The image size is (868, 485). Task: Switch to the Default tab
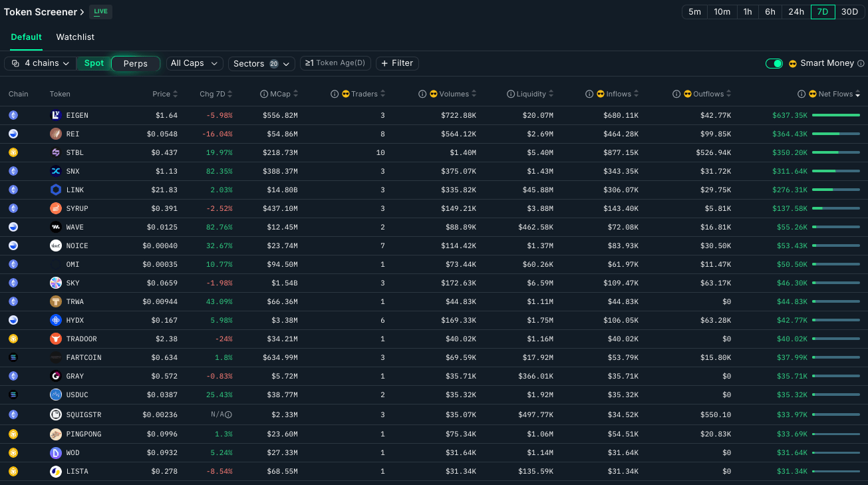[x=26, y=37]
